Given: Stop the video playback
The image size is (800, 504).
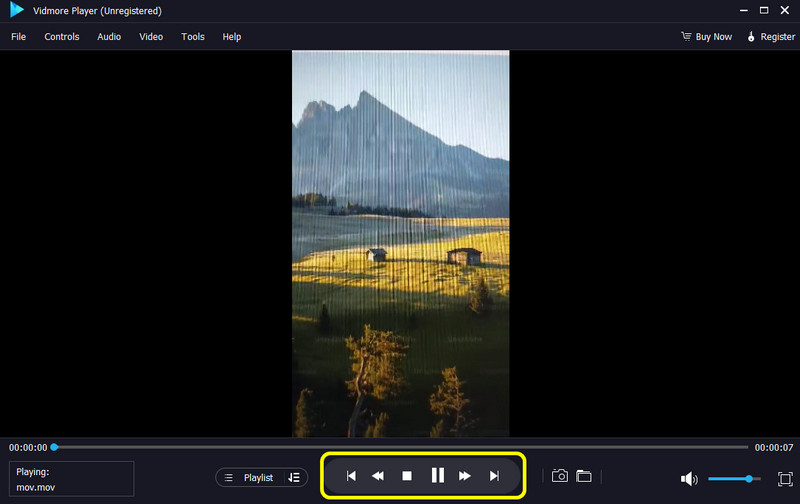Looking at the screenshot, I should click(x=407, y=477).
